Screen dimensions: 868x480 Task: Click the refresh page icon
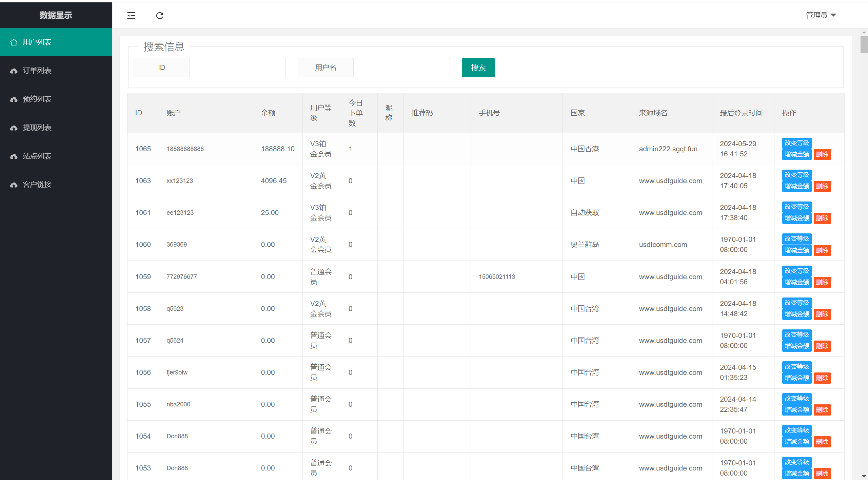tap(160, 16)
